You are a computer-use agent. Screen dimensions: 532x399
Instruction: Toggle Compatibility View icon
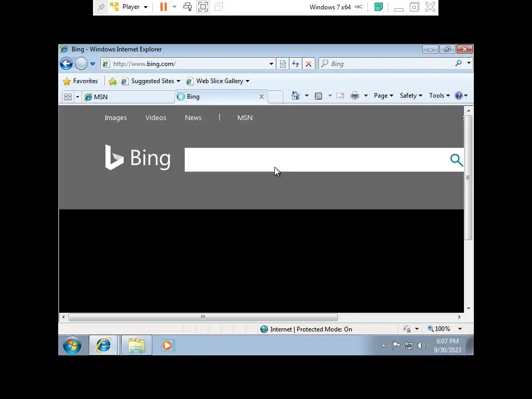pos(283,63)
